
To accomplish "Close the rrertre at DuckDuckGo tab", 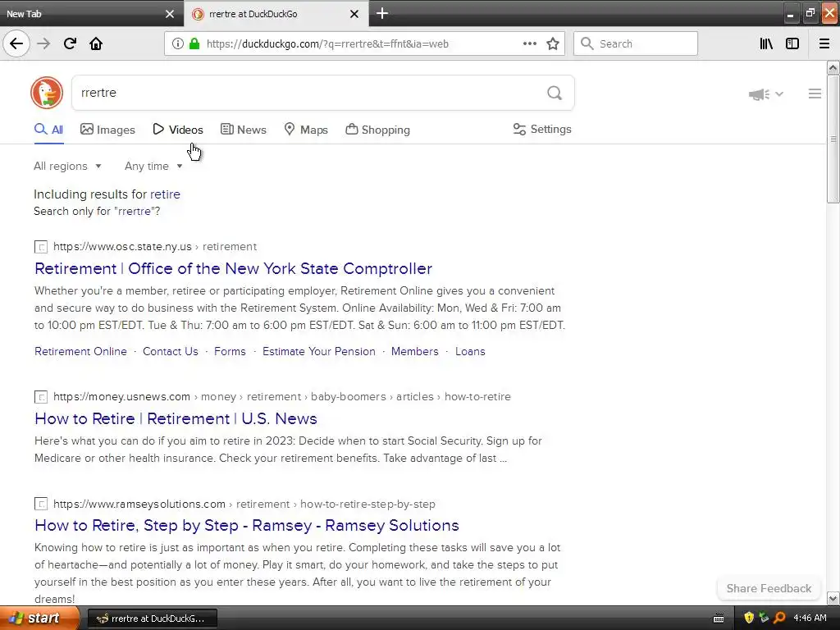I will (x=354, y=14).
